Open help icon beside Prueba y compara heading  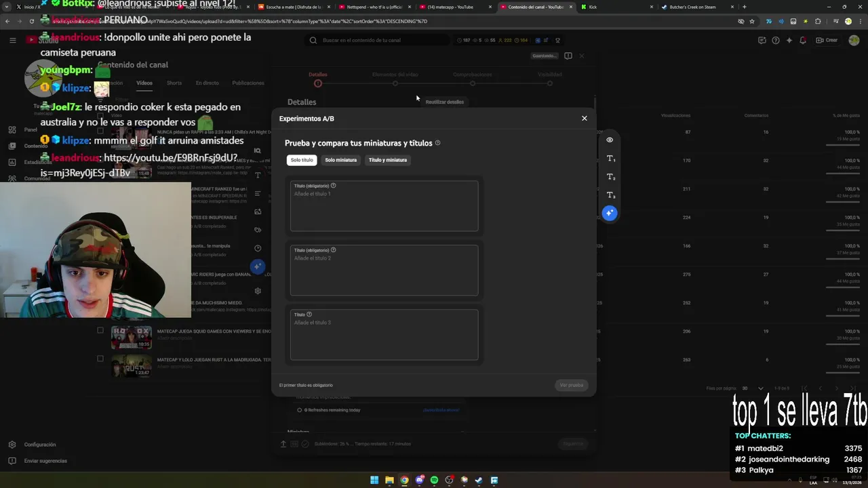click(x=437, y=143)
